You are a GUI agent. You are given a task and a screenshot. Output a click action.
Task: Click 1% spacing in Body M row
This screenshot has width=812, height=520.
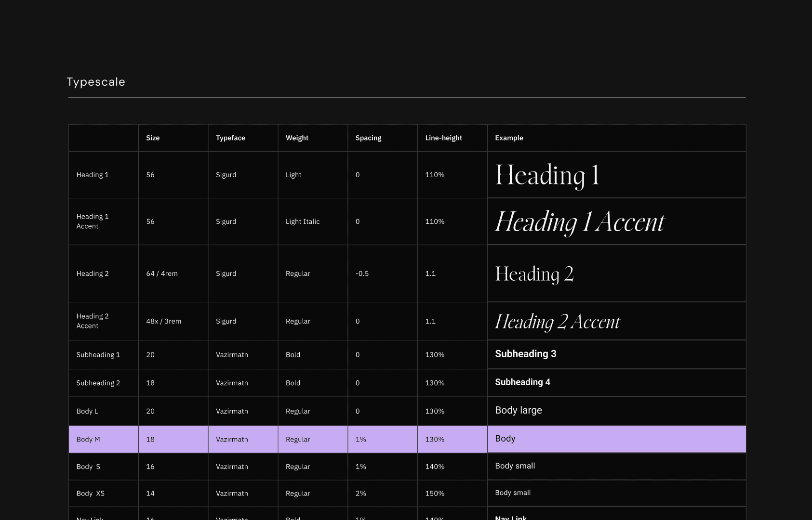click(x=361, y=440)
